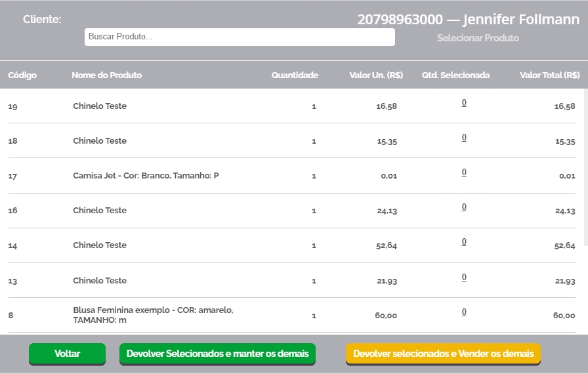Click selected quantity link for code 16
The image size is (588, 374).
click(x=464, y=207)
